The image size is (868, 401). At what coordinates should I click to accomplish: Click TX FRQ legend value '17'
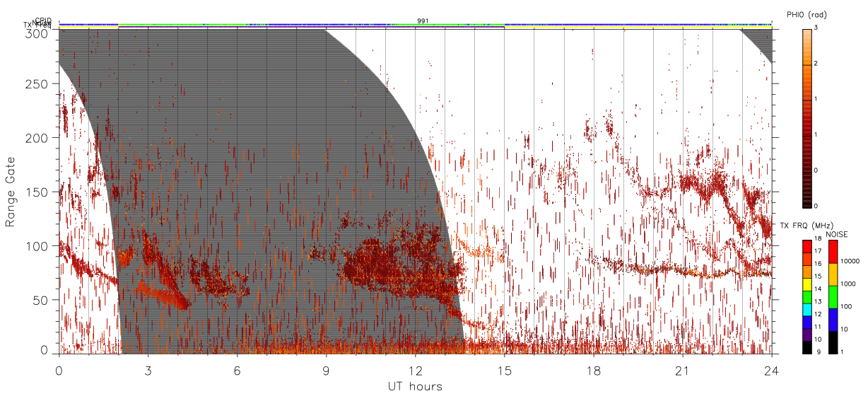tap(818, 251)
